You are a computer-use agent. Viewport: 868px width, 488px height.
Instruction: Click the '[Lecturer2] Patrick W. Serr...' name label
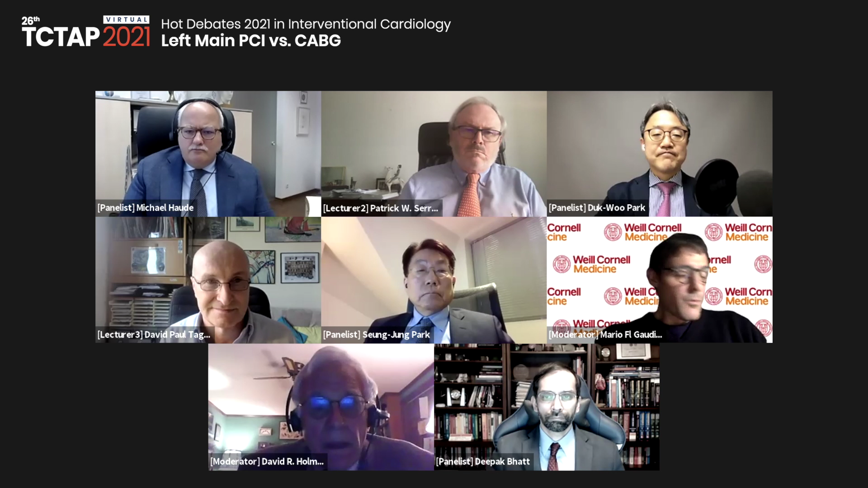381,208
